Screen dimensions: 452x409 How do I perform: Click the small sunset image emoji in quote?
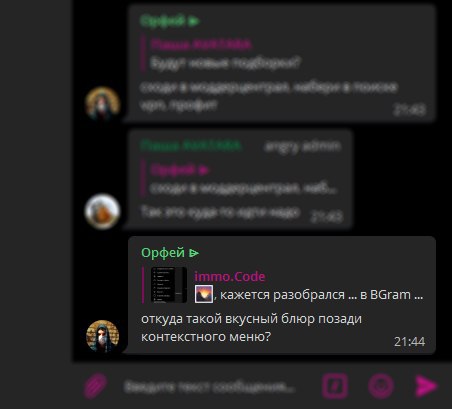204,294
